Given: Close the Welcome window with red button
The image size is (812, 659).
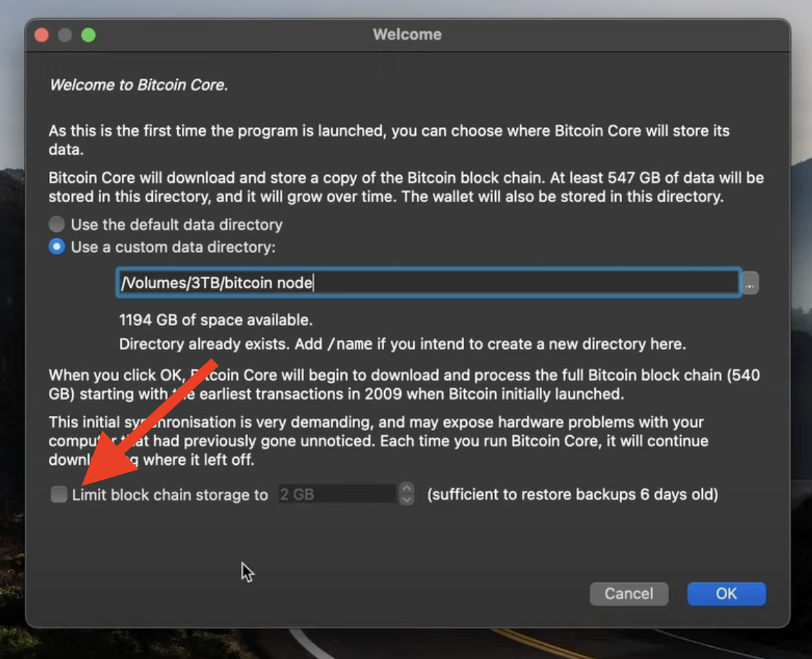Looking at the screenshot, I should point(41,35).
